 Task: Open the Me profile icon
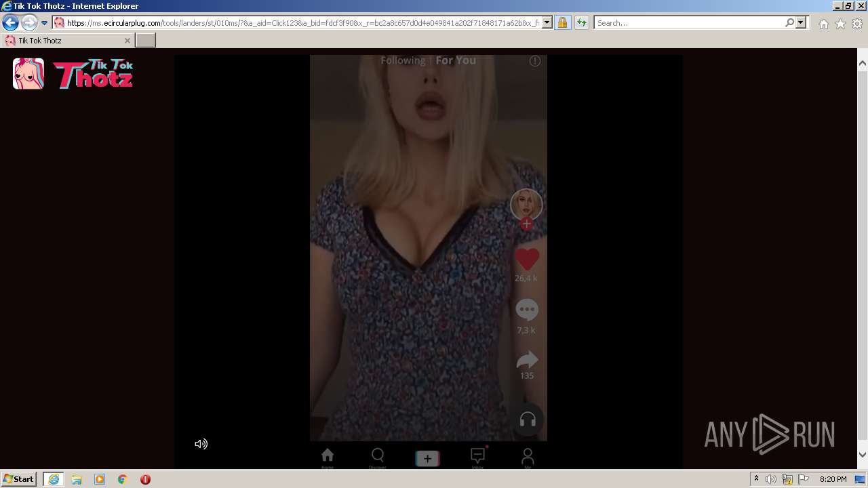pyautogui.click(x=528, y=457)
